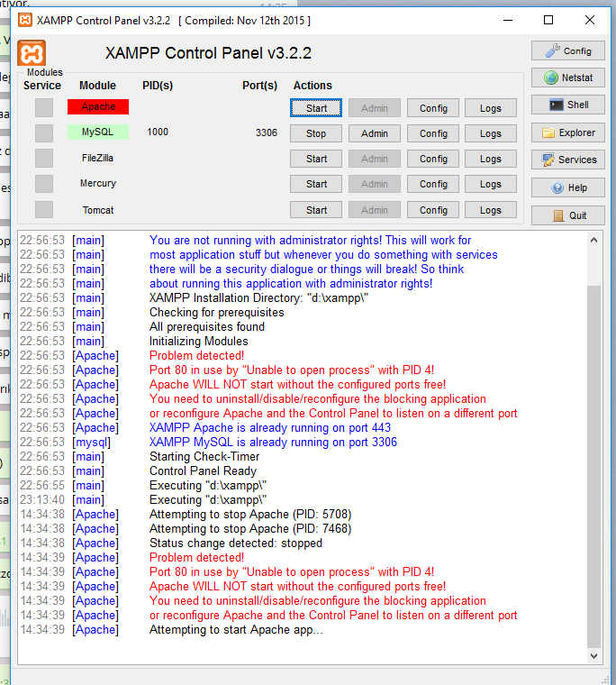This screenshot has height=685, width=616.
Task: Toggle the MySQL service checkbox
Action: click(x=44, y=132)
